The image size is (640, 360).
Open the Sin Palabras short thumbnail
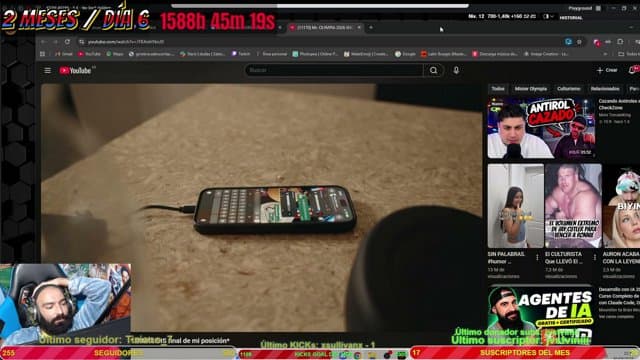pos(516,206)
